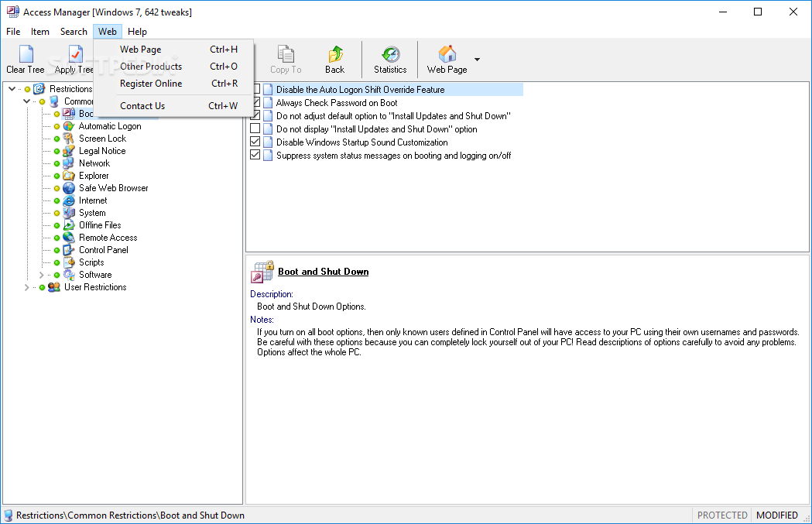812x524 pixels.
Task: Select the Software tree icon
Action: (x=69, y=276)
